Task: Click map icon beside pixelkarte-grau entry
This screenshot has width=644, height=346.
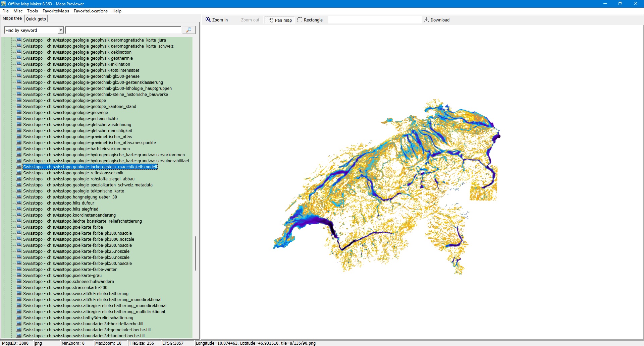Action: coord(19,276)
